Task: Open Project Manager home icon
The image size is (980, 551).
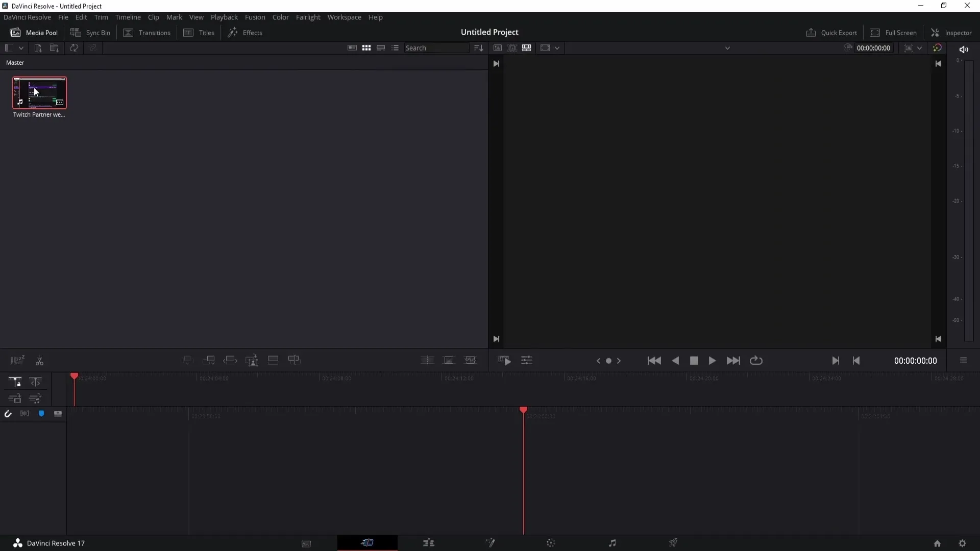Action: pyautogui.click(x=937, y=543)
